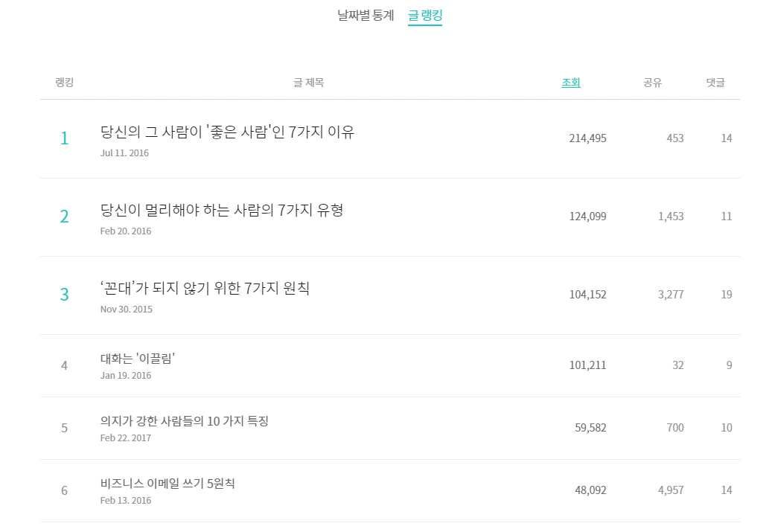Open 의지가 강한 사람들의 10 가지 특징
The height and width of the screenshot is (532, 775).
pyautogui.click(x=185, y=421)
